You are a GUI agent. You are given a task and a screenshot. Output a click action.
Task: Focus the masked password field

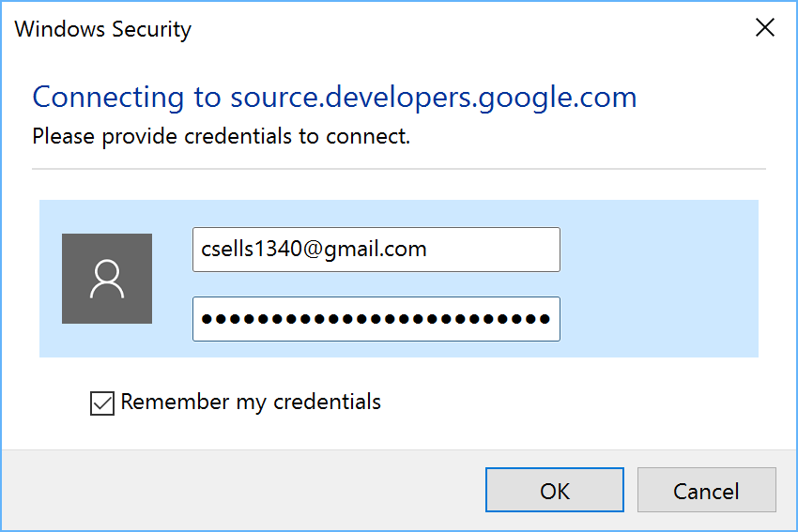point(376,319)
